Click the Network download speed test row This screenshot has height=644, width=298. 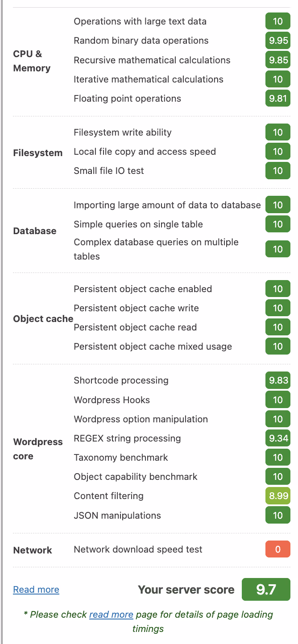coord(138,549)
